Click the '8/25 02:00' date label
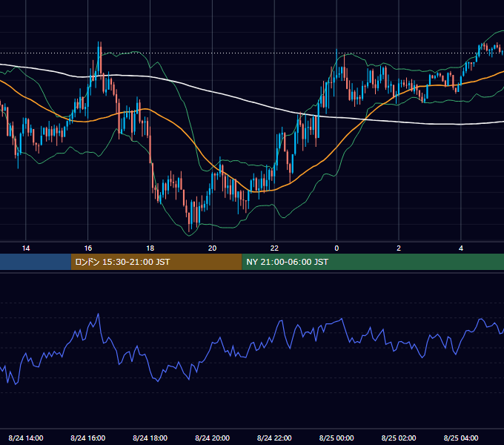 tap(399, 438)
